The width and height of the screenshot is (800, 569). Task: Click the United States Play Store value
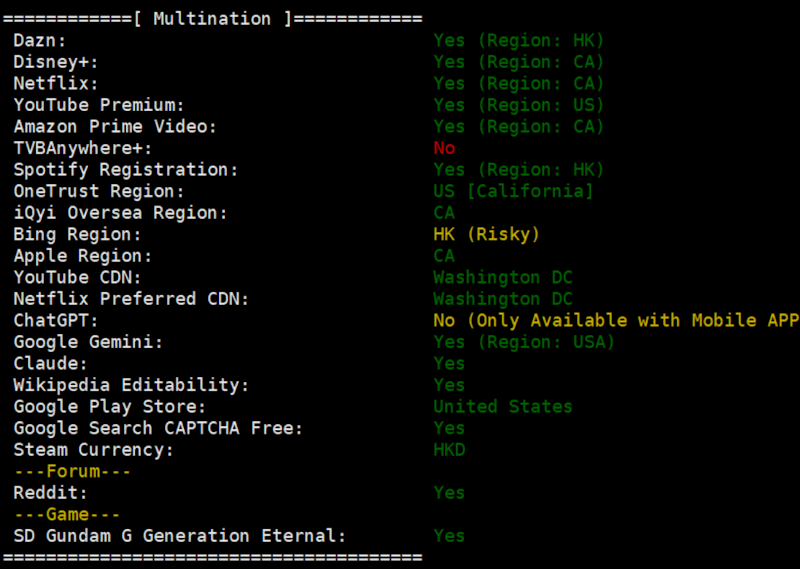coord(503,406)
